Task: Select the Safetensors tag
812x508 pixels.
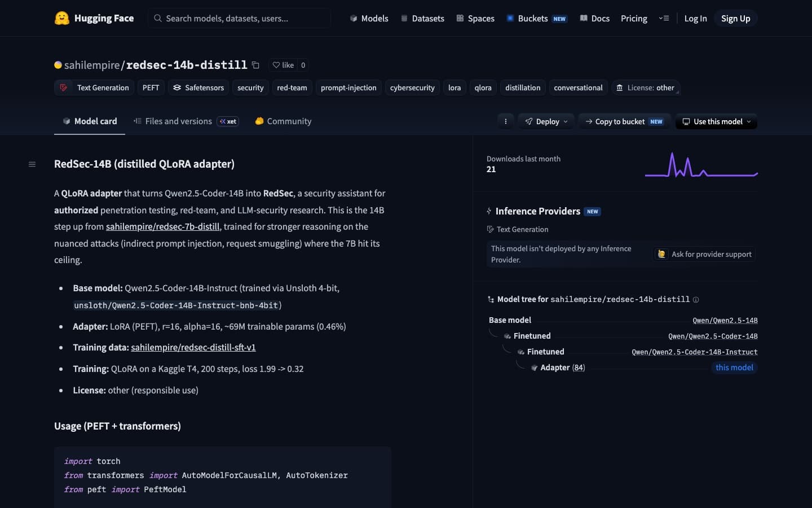Action: 198,87
